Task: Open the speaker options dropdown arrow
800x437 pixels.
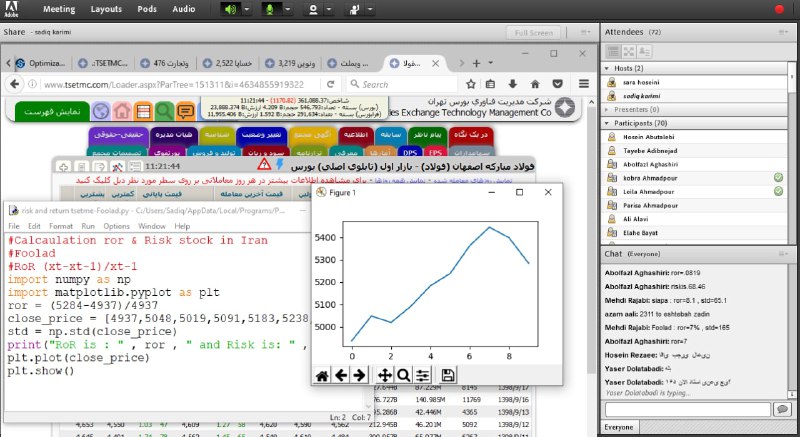Action: (x=247, y=9)
